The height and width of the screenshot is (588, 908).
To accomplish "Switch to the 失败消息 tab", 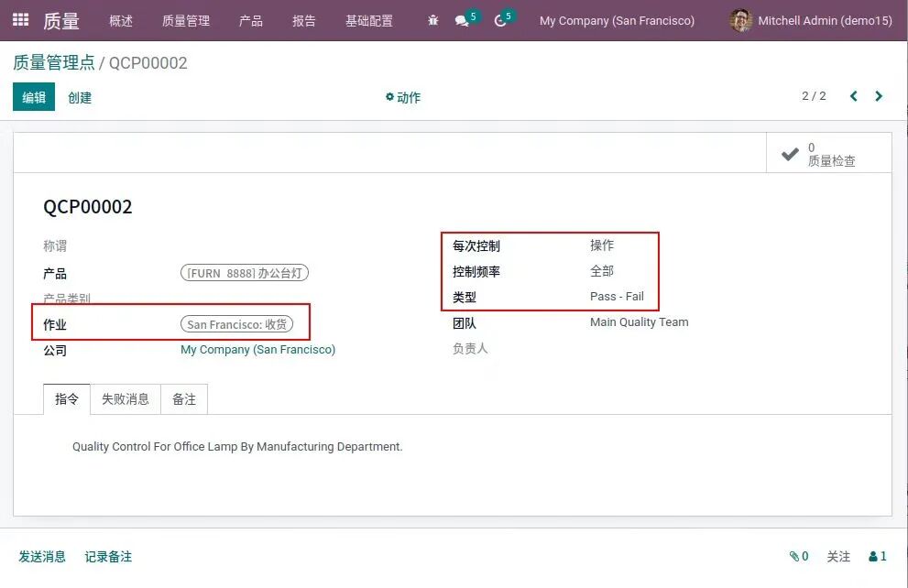I will click(x=126, y=399).
